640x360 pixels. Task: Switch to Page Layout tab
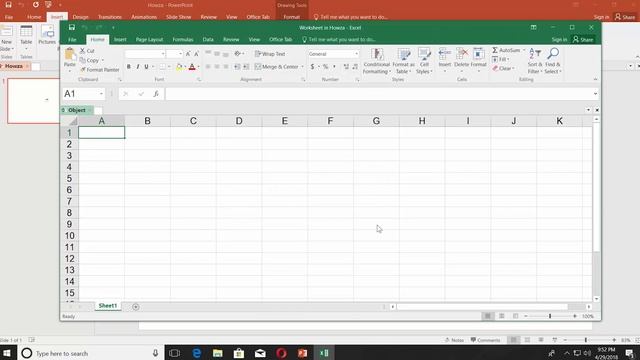tap(149, 40)
